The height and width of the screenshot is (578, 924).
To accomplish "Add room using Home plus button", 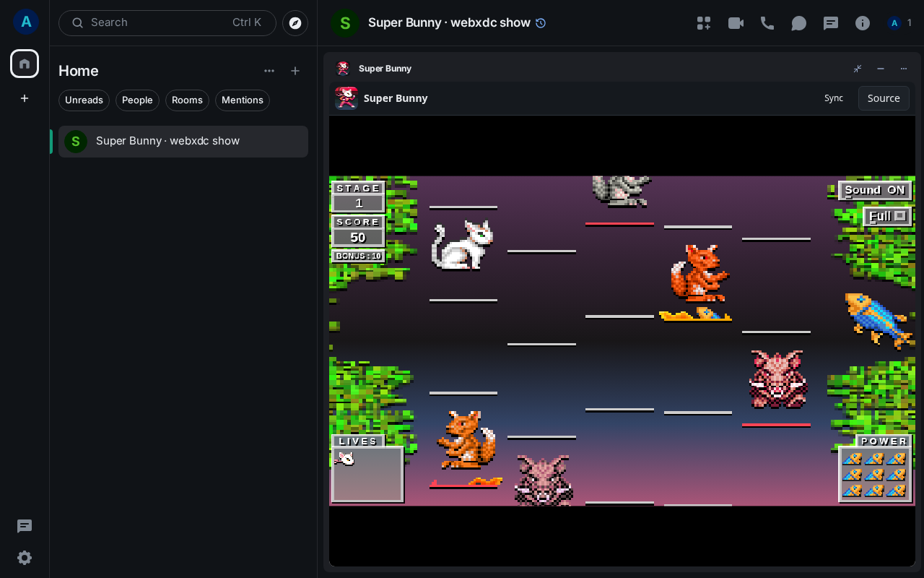I will [295, 71].
